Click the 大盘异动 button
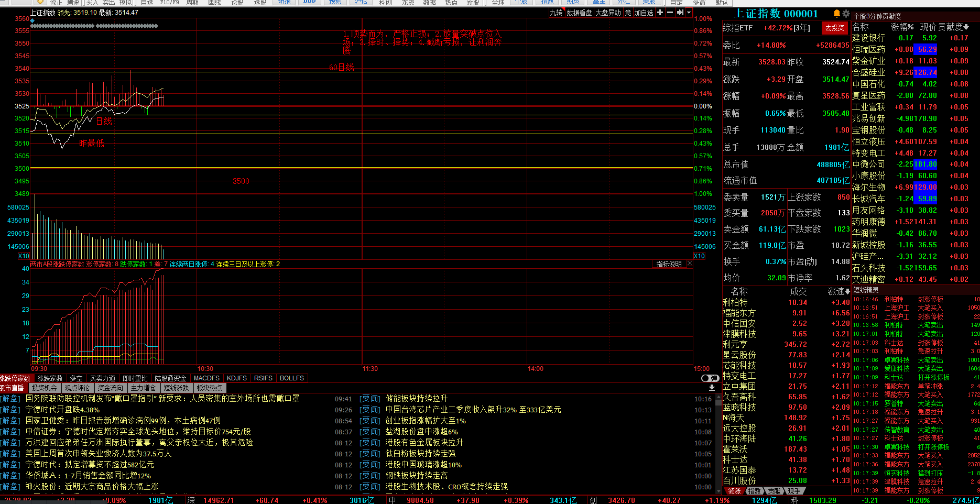The image size is (980, 504). tap(608, 13)
